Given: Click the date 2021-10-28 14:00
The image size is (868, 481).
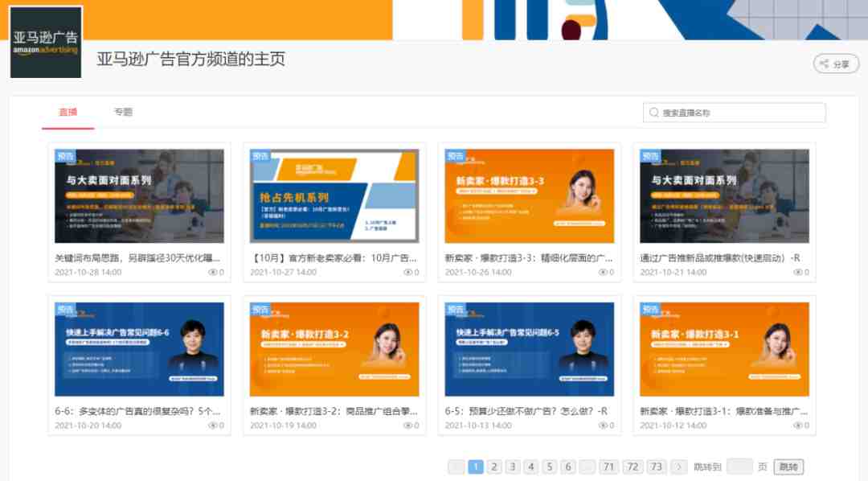Looking at the screenshot, I should coord(88,272).
